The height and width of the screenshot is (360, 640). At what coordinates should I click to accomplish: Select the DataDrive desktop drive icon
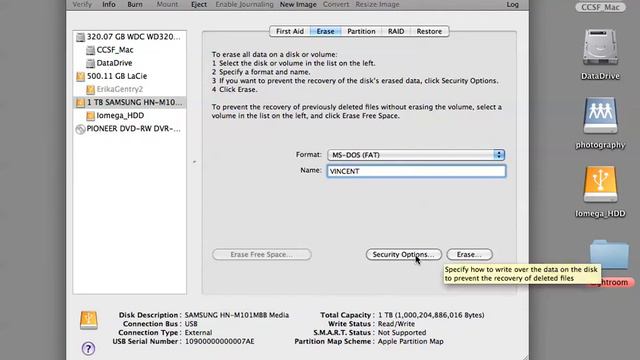(x=600, y=47)
